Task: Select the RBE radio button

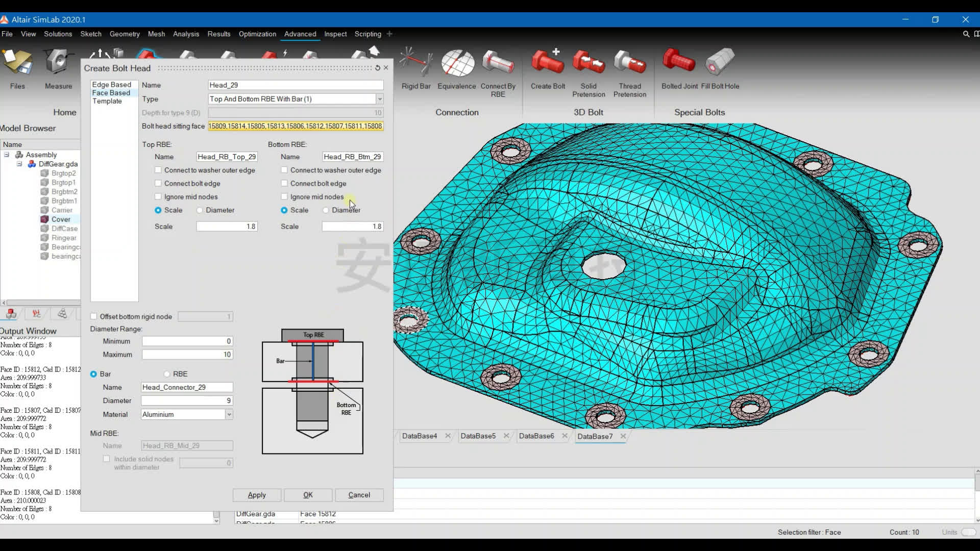Action: (167, 374)
